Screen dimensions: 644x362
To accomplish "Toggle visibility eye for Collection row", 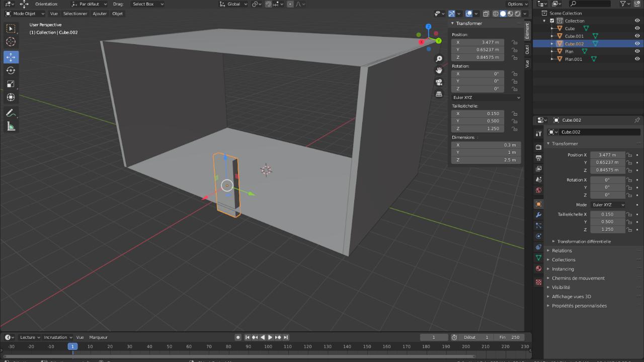I will [x=637, y=21].
